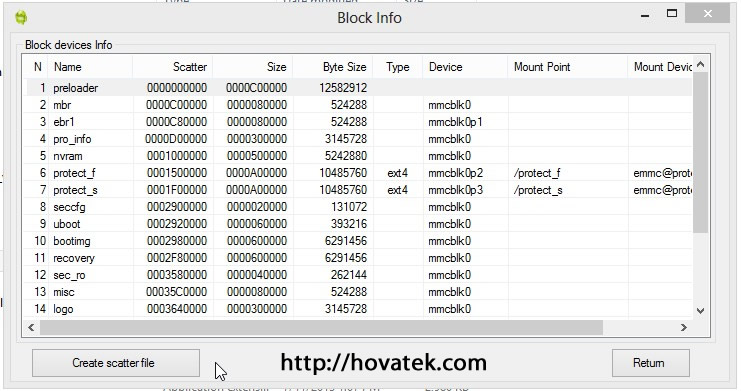Screen dimensions: 741x391
Task: Select the seccfg partition name
Action: point(69,207)
